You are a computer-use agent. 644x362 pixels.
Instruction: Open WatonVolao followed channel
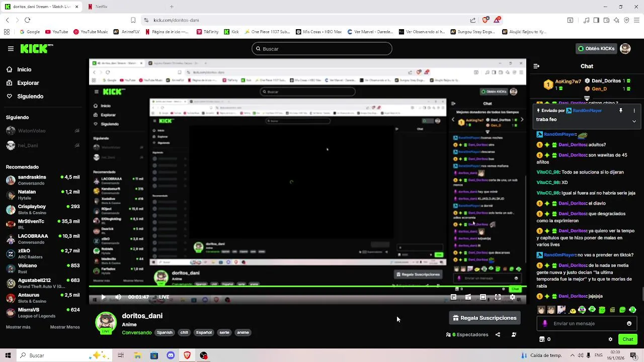coord(43,131)
